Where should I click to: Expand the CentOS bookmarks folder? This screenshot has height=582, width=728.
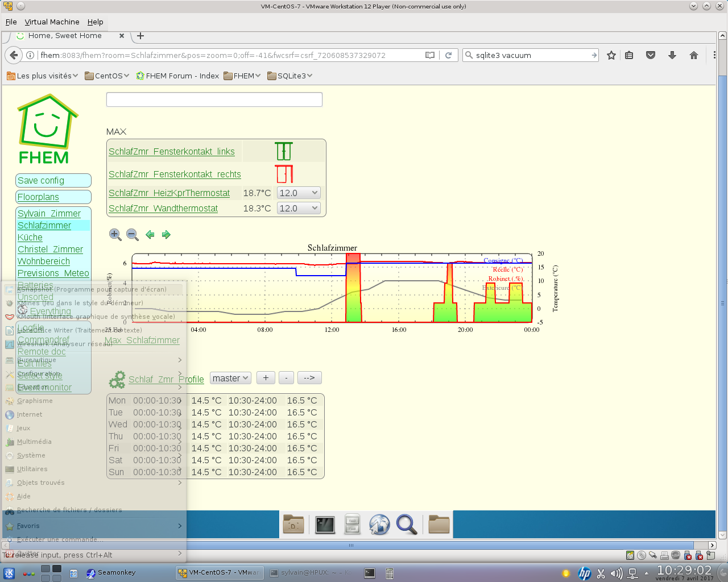click(x=107, y=76)
